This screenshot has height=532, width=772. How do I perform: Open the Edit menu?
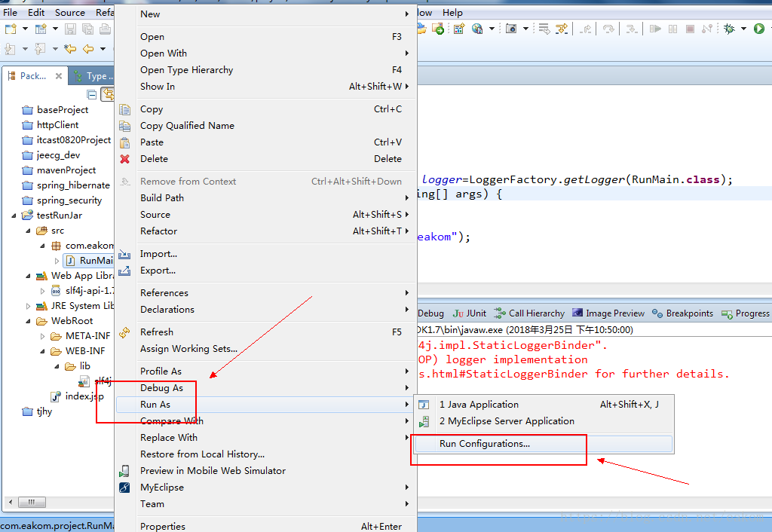(x=36, y=12)
